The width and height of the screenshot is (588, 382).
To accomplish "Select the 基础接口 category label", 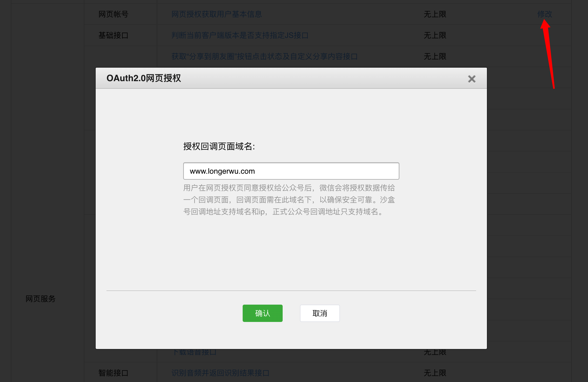I will coord(113,35).
